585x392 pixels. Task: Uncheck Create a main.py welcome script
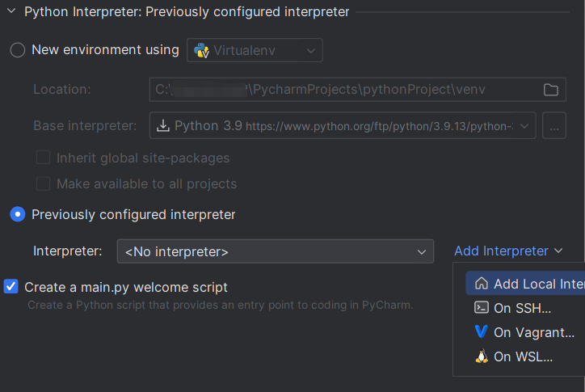tap(11, 287)
